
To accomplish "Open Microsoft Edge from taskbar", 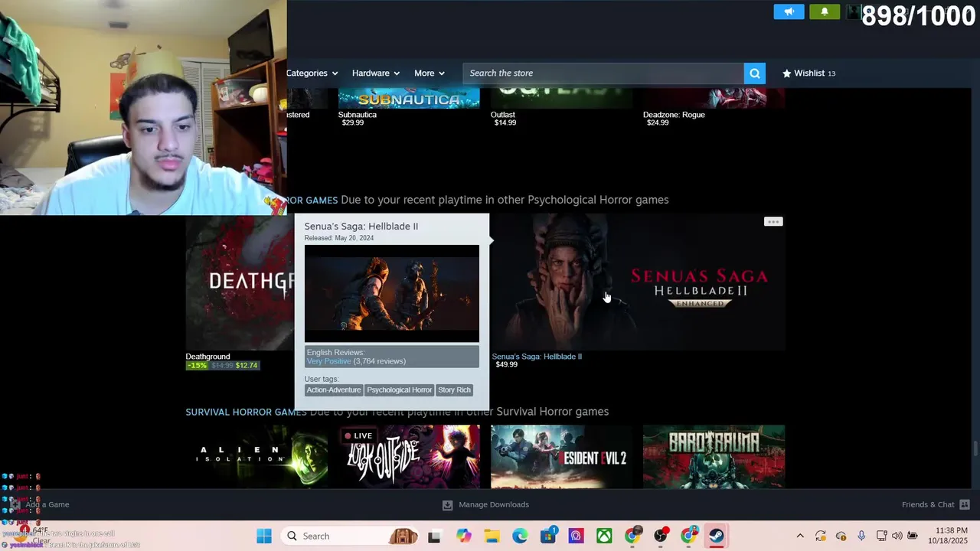I will click(520, 536).
